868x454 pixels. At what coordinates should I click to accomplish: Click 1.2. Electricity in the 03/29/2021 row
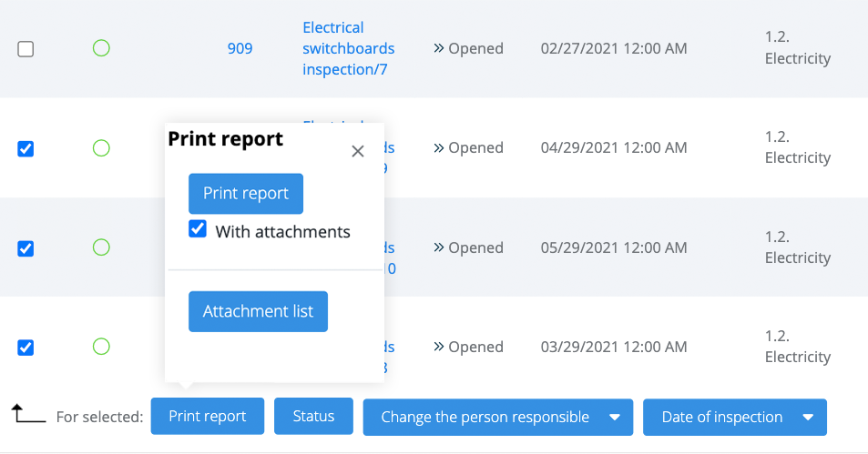798,346
